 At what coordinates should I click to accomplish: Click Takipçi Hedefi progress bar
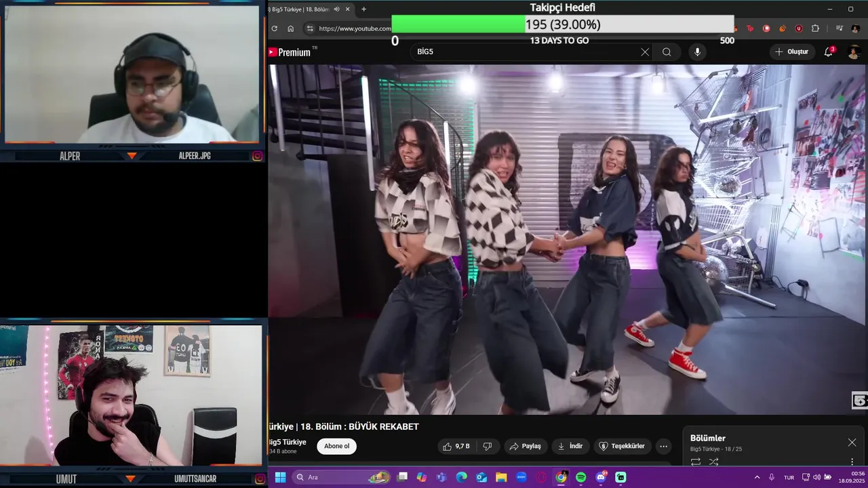[563, 24]
